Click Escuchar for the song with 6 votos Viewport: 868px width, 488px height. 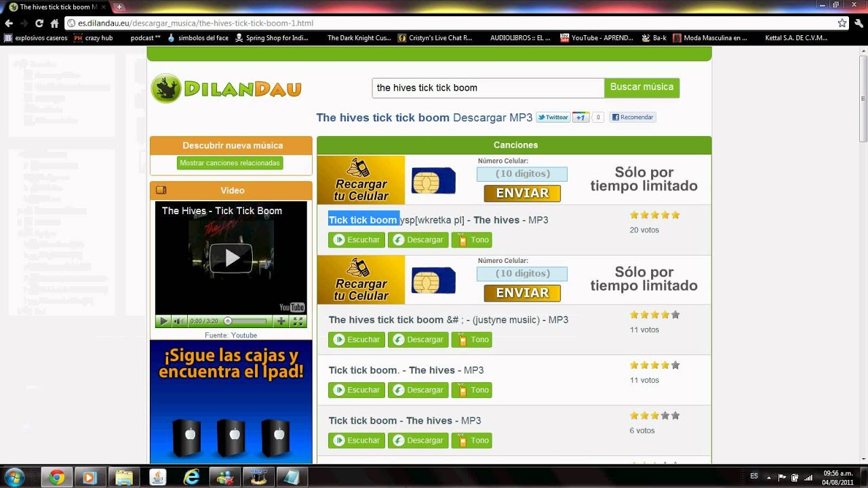[x=357, y=441]
